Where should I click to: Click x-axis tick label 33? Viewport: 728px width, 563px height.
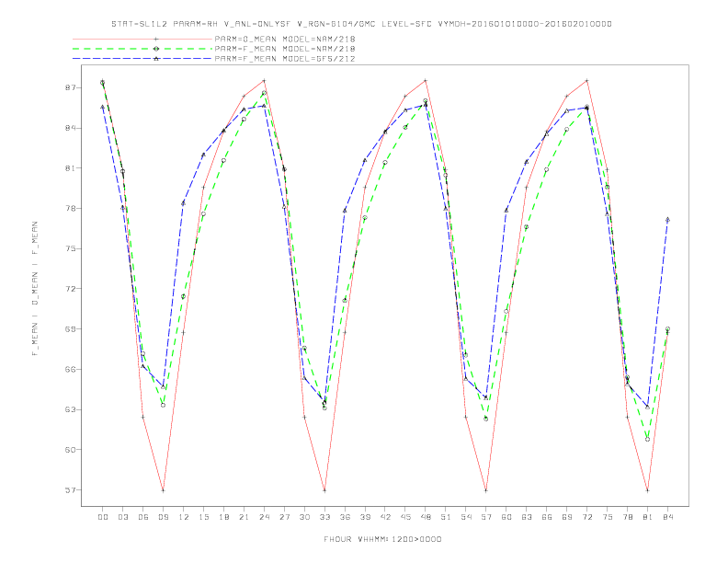click(325, 517)
